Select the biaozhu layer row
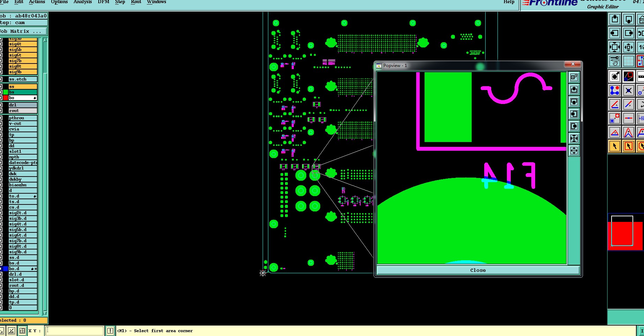Image resolution: width=644 pixels, height=336 pixels. (x=23, y=185)
